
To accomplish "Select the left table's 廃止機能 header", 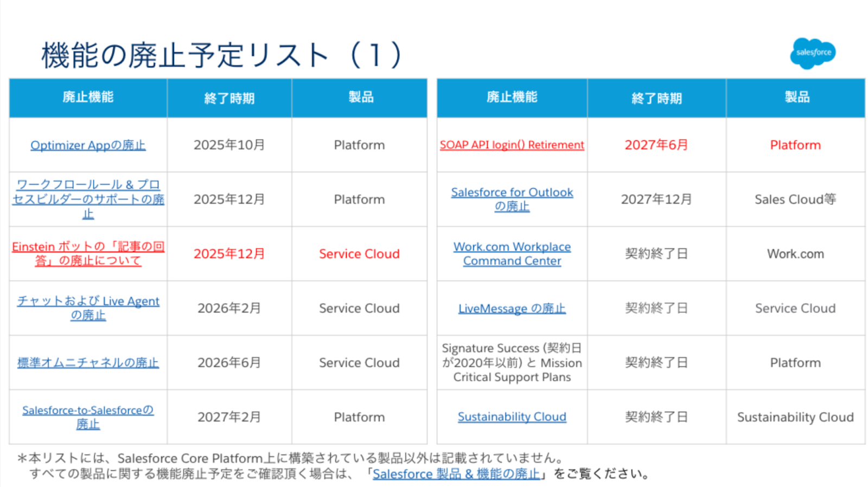I will click(x=88, y=97).
